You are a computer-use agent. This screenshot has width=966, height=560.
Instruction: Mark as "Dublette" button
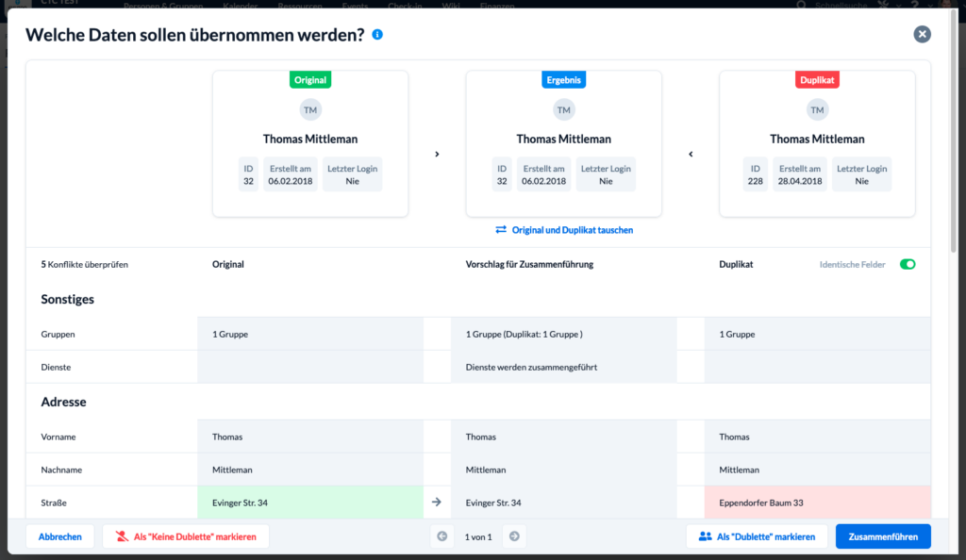757,536
